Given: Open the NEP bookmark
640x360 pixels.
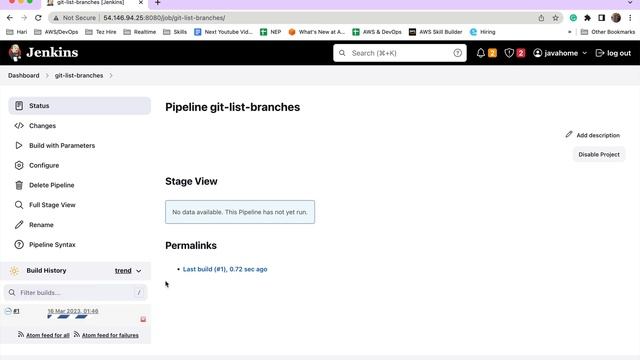Looking at the screenshot, I should tap(271, 32).
